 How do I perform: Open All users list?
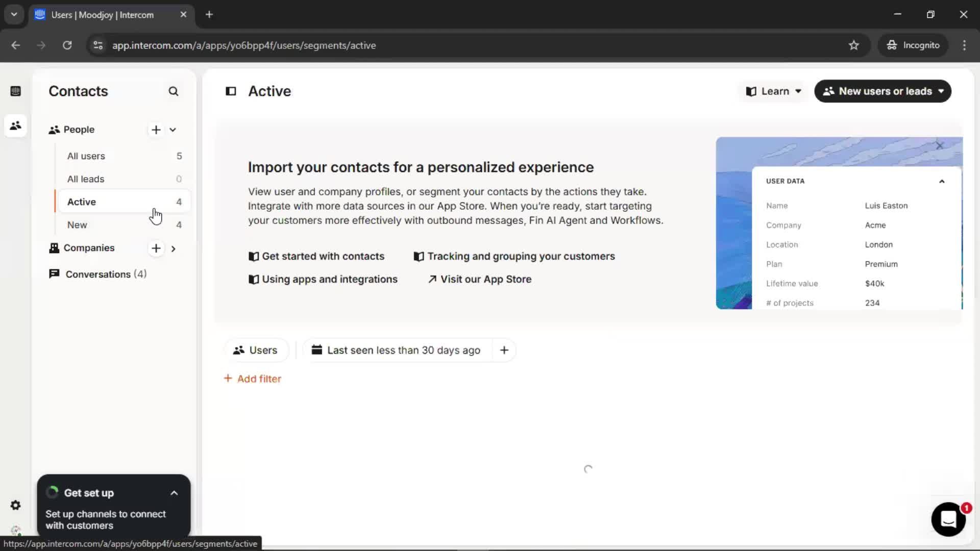[124, 156]
